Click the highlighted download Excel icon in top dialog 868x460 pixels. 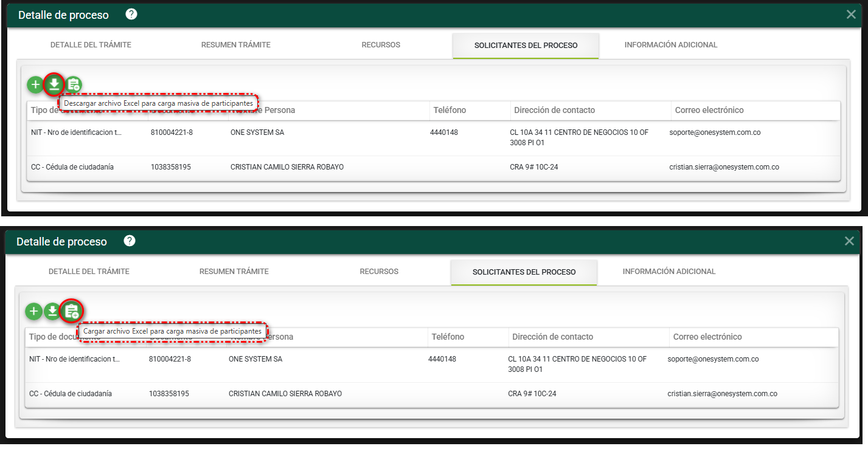tap(54, 84)
